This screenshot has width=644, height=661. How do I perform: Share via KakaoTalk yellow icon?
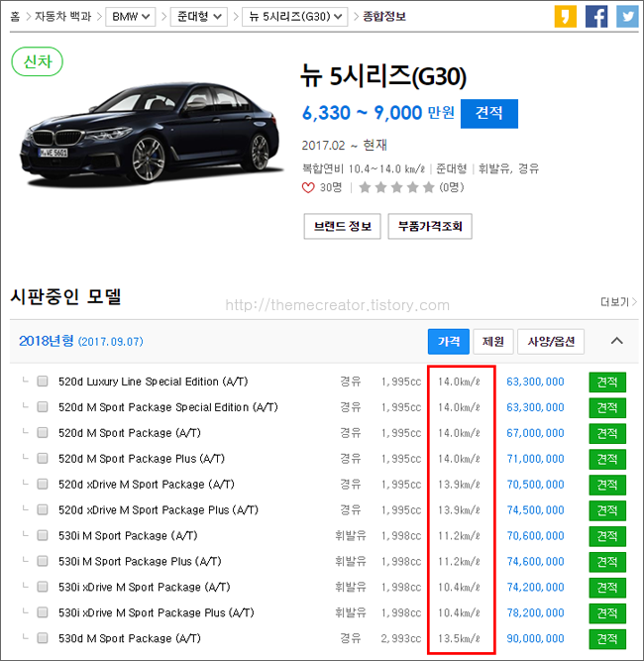point(565,17)
